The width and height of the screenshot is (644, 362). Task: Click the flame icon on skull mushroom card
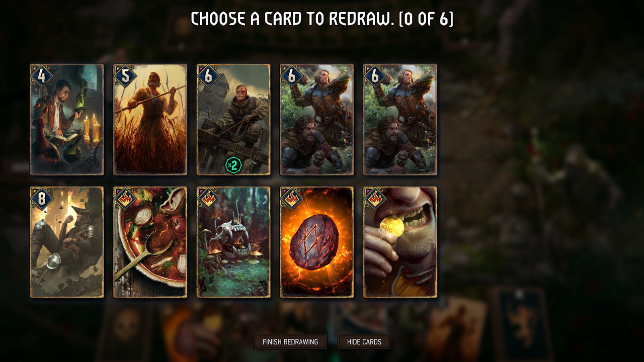209,199
